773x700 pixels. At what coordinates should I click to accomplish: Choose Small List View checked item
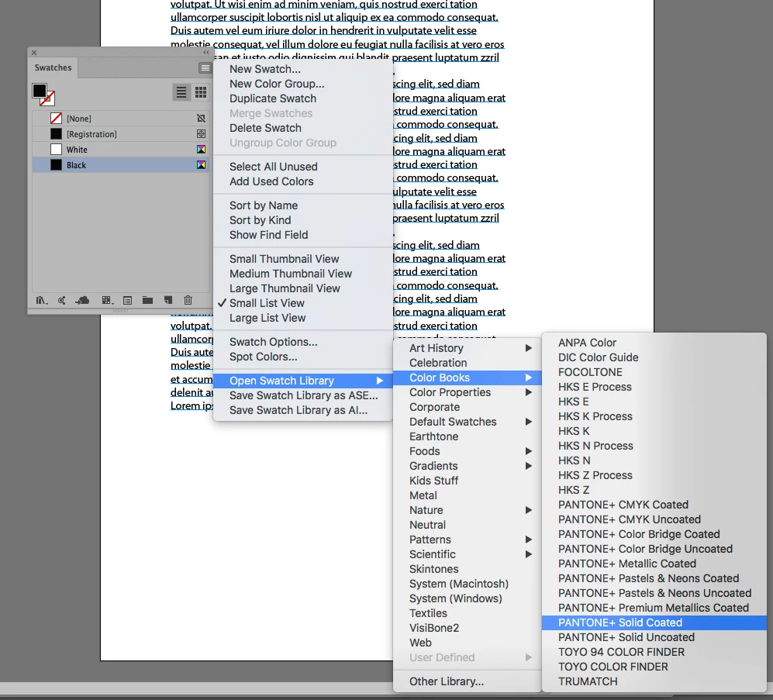302,303
